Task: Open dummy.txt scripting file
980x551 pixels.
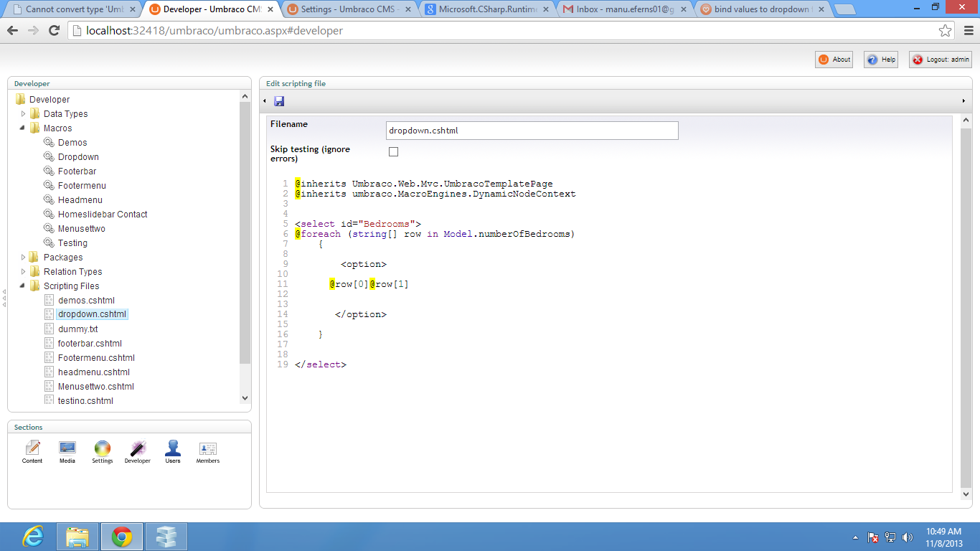Action: pos(78,329)
